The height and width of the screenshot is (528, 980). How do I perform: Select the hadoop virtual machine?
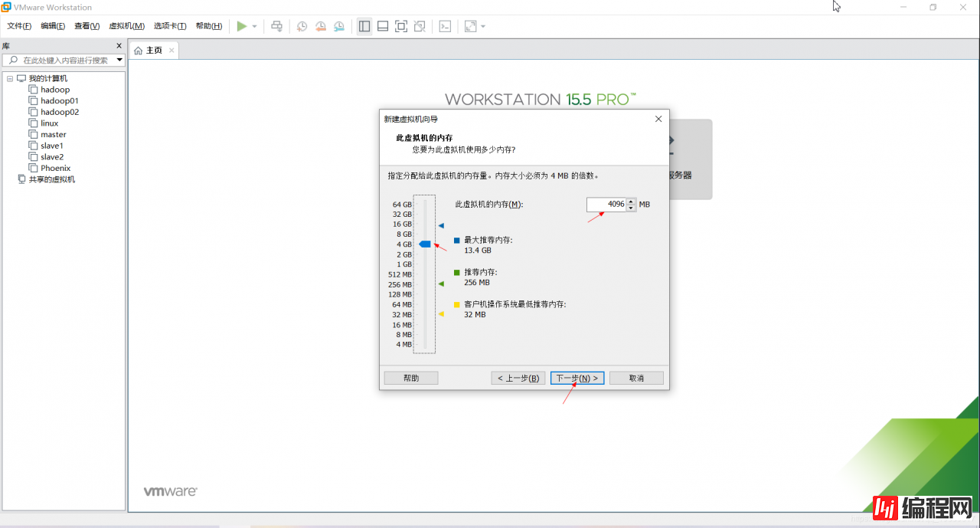click(55, 90)
